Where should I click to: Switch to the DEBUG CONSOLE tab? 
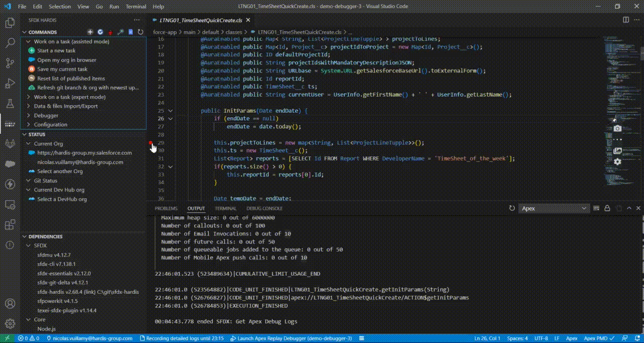tap(265, 208)
